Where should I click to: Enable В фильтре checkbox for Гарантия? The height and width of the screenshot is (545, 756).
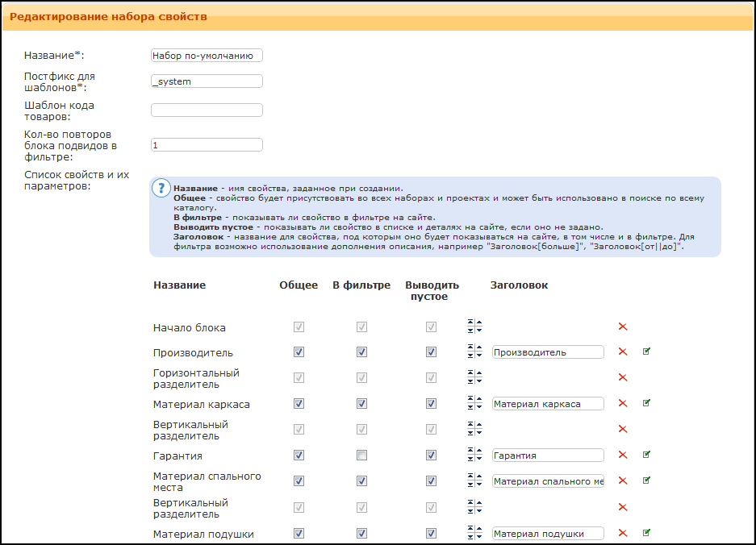tap(361, 455)
